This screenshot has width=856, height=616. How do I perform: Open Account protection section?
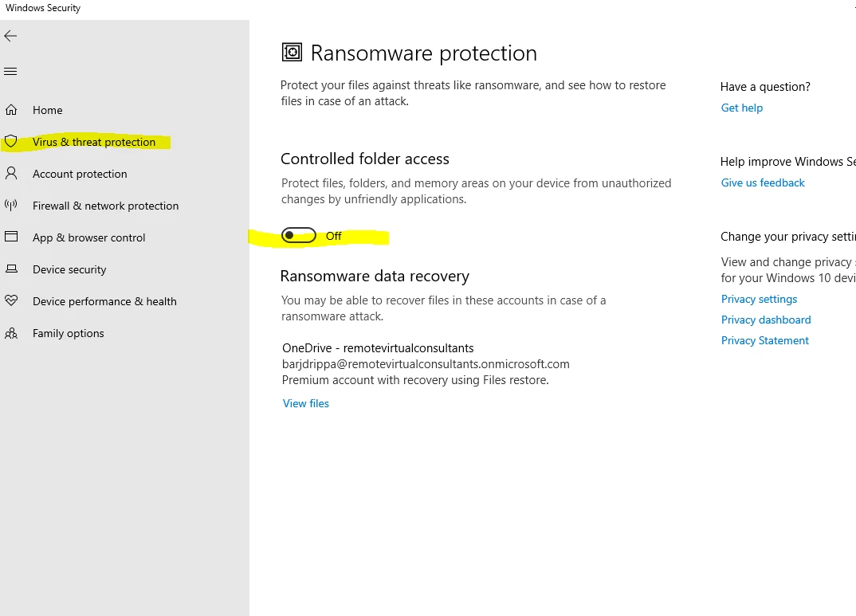(x=80, y=174)
